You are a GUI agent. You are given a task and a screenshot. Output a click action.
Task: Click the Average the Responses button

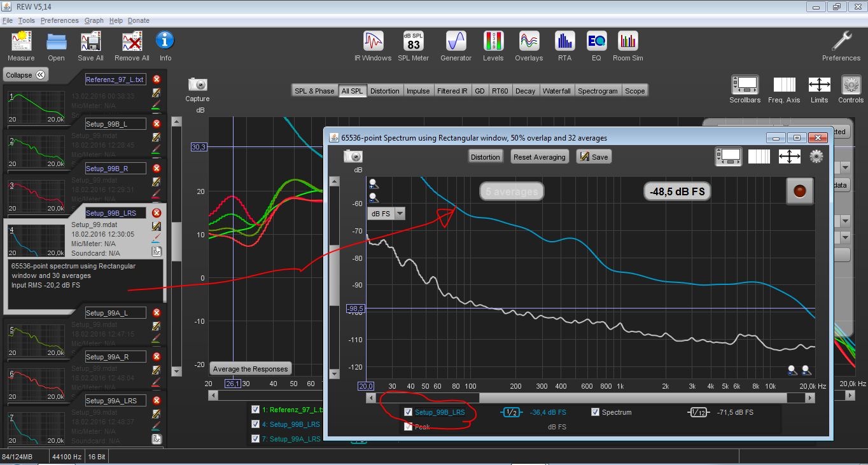pyautogui.click(x=251, y=369)
